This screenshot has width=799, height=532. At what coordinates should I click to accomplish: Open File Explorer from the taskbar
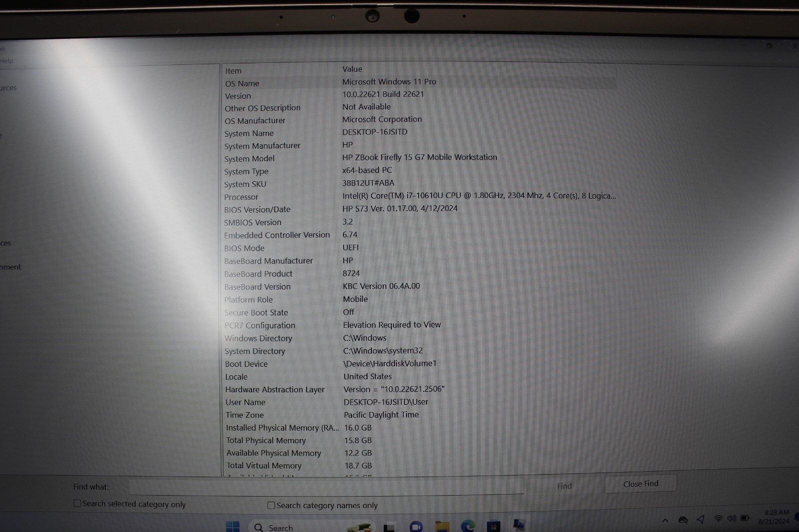[x=442, y=527]
